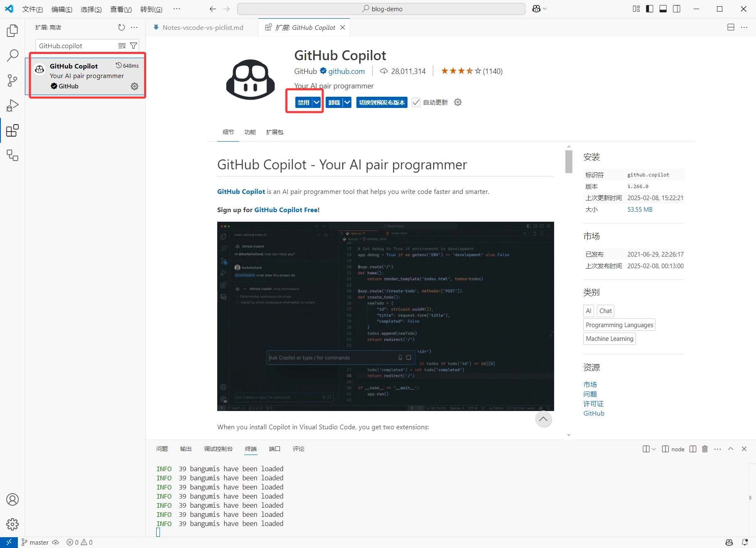The image size is (756, 548).
Task: Go forward with the navigation arrow
Action: click(226, 9)
